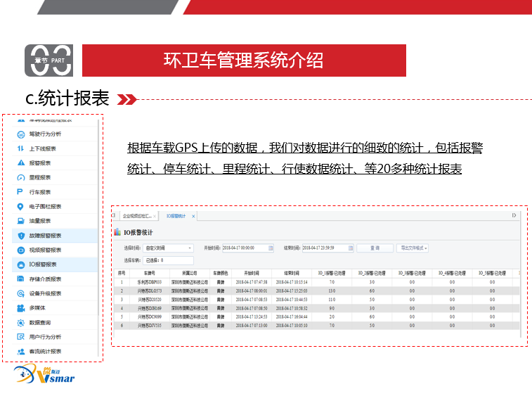Click the driving behavior analysis (驾驶行为分析) icon
This screenshot has width=532, height=396.
coord(20,134)
